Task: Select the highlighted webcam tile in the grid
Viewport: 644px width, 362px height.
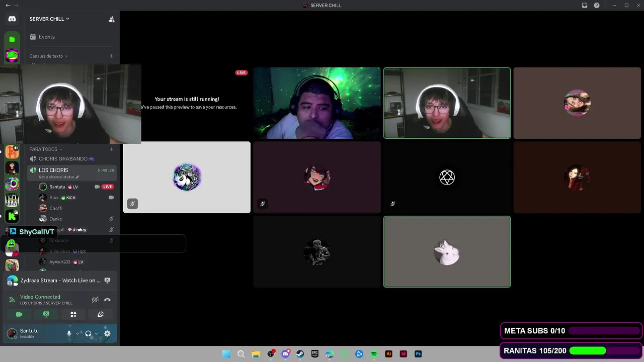Action: [447, 103]
